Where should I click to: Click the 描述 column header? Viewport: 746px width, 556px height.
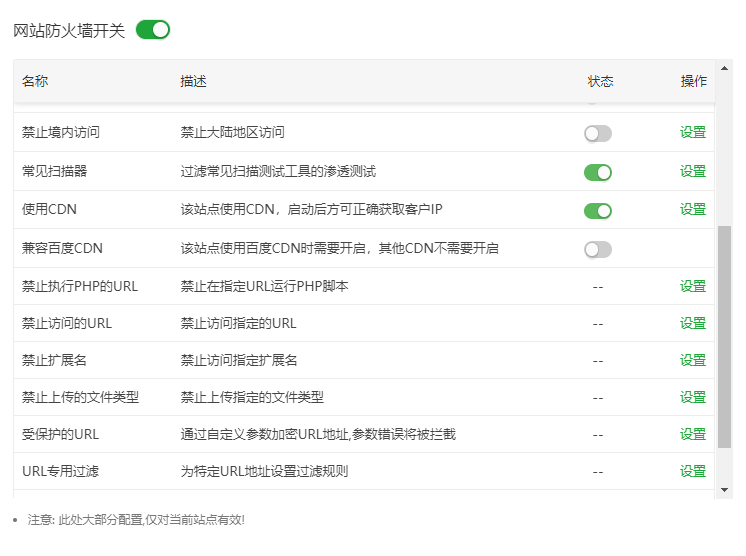pos(194,81)
